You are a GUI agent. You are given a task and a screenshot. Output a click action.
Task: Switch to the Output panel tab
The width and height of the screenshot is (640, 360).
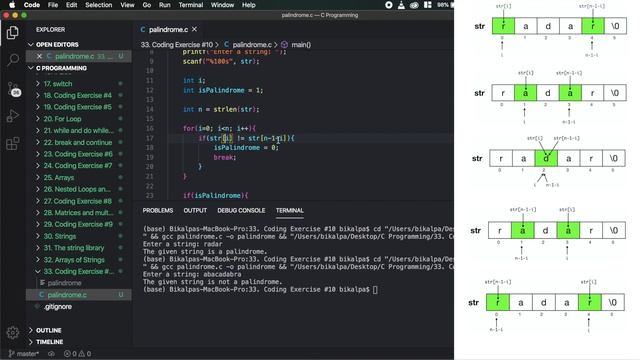(195, 211)
